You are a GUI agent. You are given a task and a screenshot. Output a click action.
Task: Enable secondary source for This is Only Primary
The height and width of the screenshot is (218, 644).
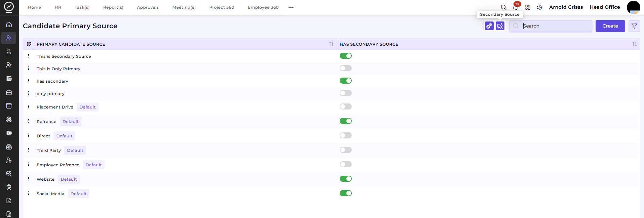(x=346, y=68)
